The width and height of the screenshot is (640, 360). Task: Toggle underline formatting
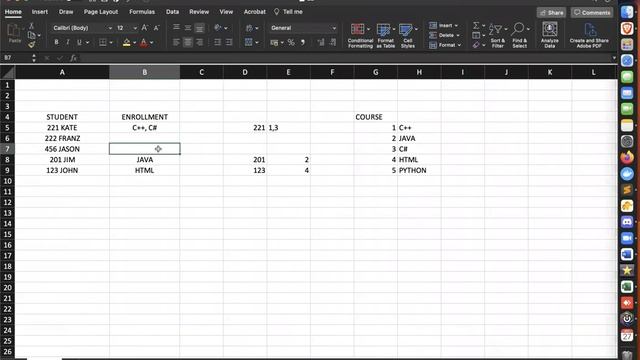[79, 42]
